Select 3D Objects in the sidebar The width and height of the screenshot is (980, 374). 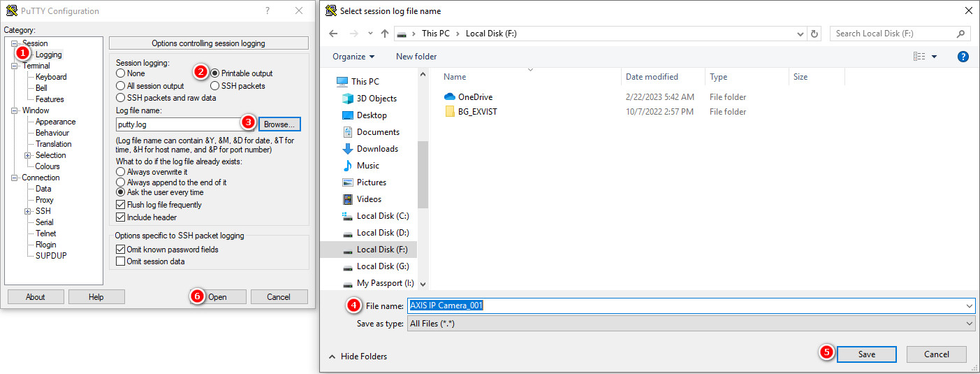[x=376, y=99]
